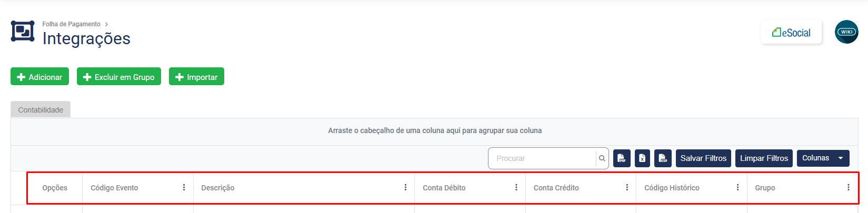Open Conta Débito column menu

(x=516, y=187)
